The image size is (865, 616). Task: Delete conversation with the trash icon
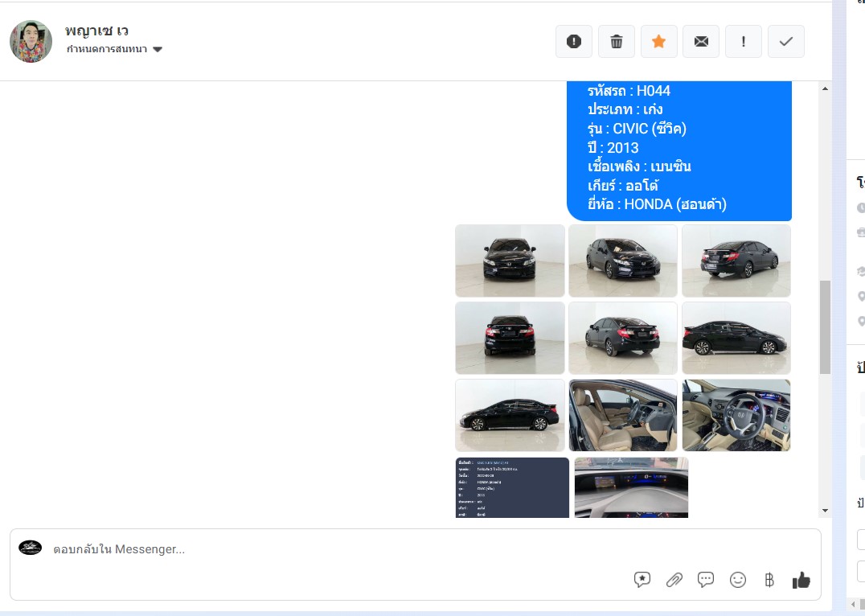617,42
